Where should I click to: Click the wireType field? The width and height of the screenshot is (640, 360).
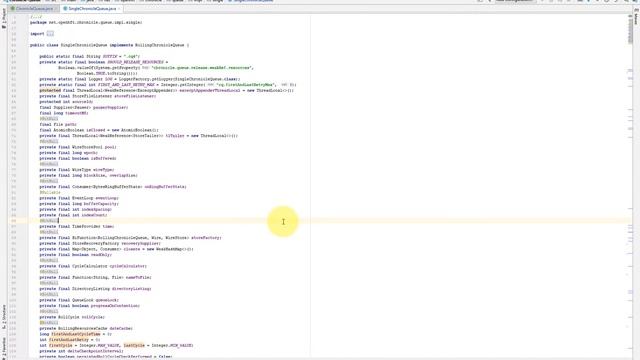pos(103,170)
